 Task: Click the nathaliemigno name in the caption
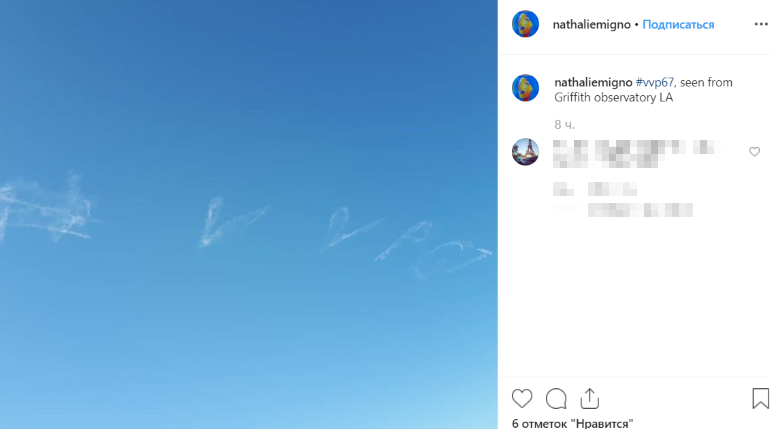[x=593, y=82]
